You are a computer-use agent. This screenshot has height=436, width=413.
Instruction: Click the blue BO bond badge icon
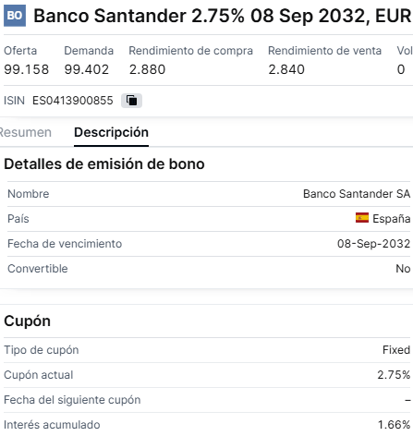pos(15,16)
